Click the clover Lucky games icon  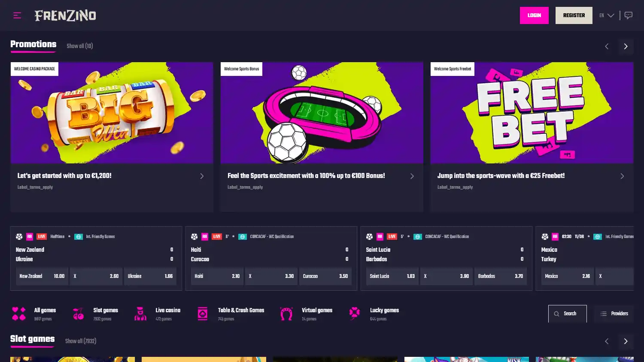coord(355,314)
